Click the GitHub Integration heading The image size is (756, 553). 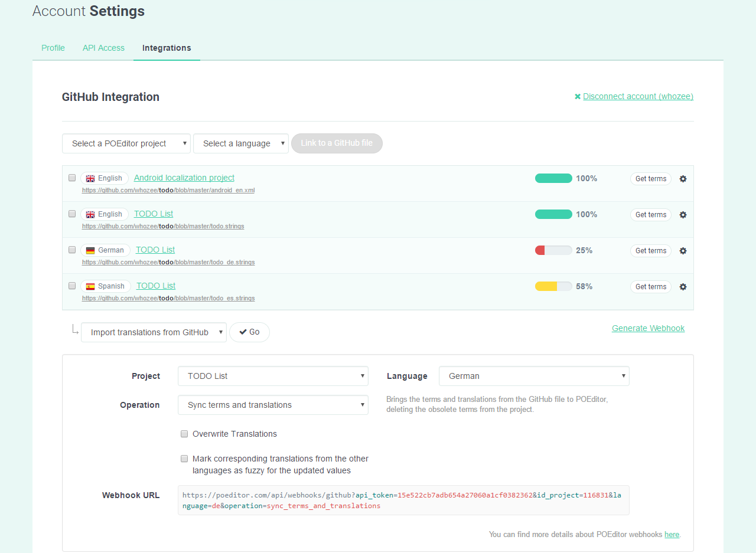click(x=110, y=97)
